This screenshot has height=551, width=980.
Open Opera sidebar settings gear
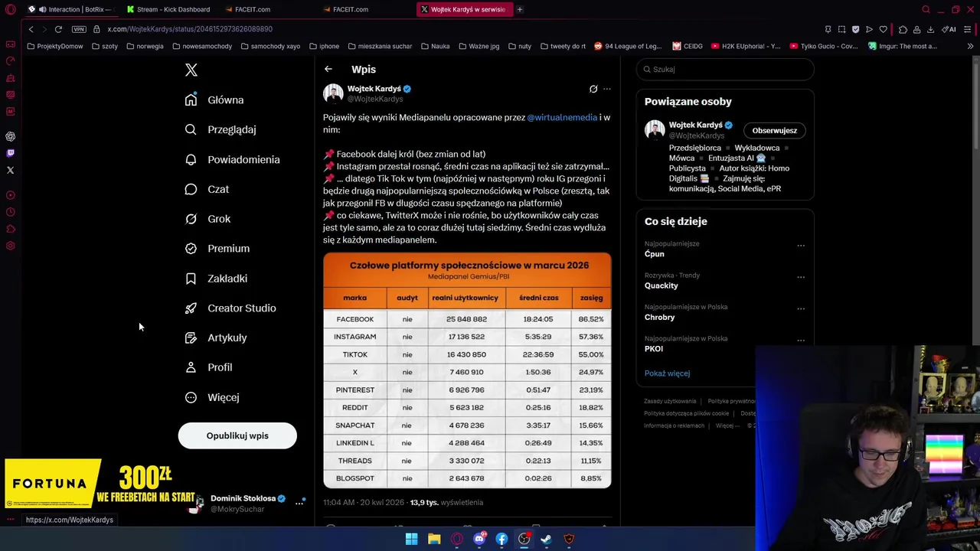click(x=10, y=246)
